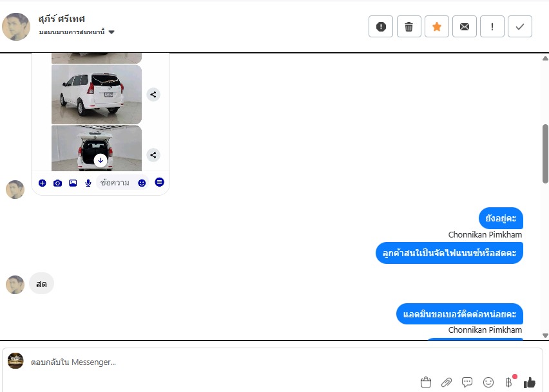Screen dimensions: 549x392
Task: Click the down arrow on trunk photo
Action: point(101,160)
